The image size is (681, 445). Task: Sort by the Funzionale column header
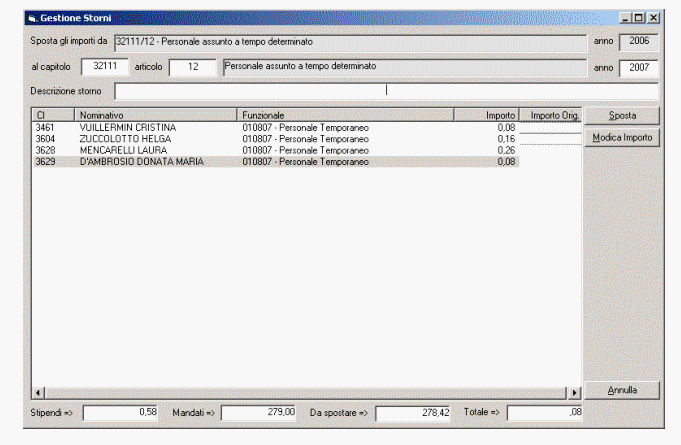(x=346, y=116)
